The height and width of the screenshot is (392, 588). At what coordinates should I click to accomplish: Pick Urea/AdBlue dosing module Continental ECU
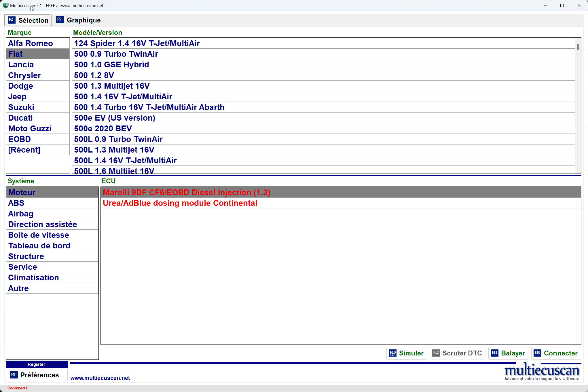[180, 203]
